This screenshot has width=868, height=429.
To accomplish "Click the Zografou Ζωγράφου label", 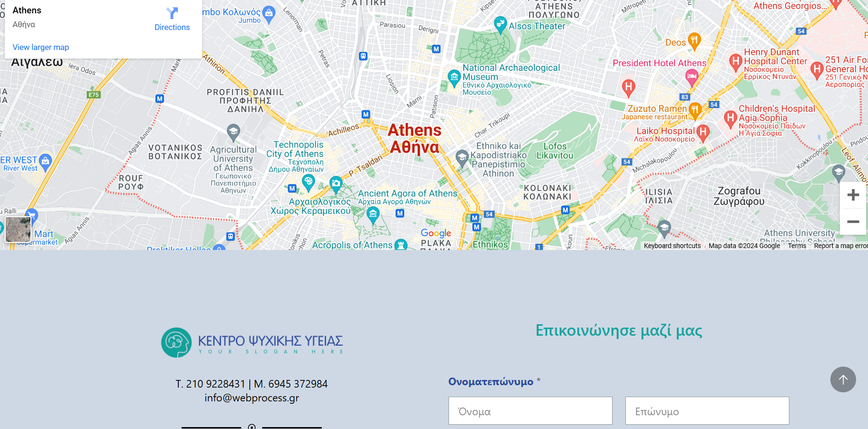I will [739, 196].
